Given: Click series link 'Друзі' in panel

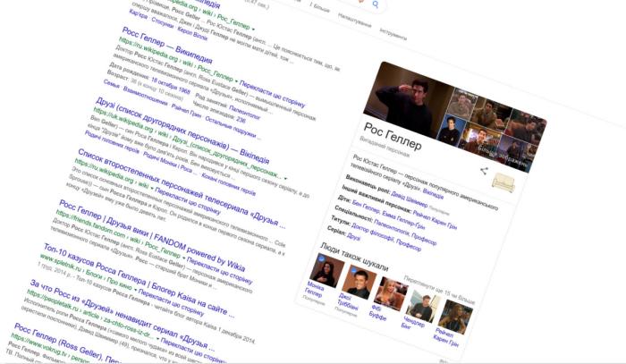Looking at the screenshot, I should coord(354,235).
